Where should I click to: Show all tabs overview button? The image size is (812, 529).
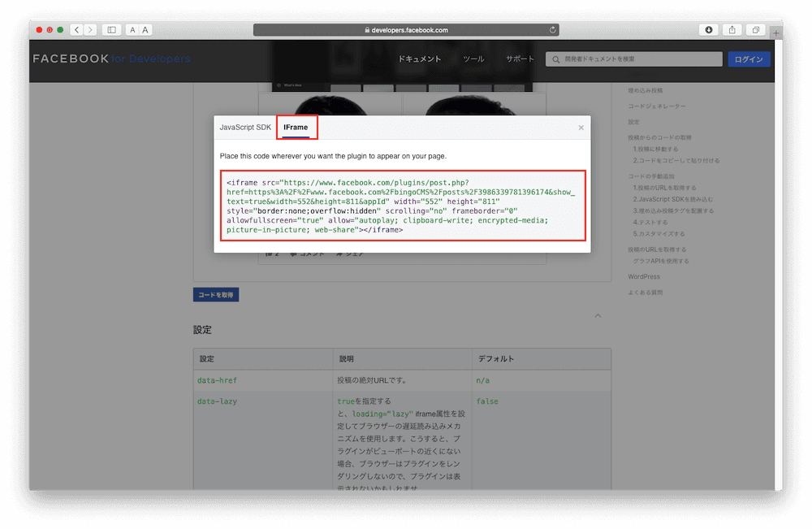(755, 30)
